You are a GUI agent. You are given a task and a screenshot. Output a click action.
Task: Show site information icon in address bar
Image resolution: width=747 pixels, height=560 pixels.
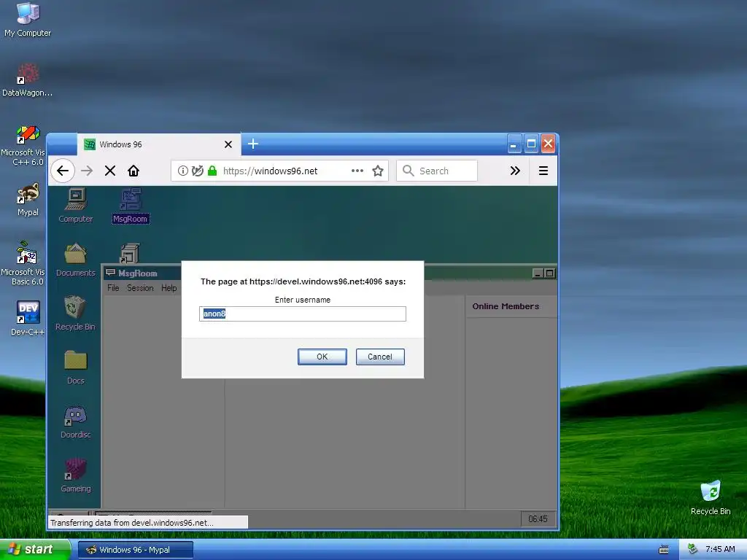(183, 171)
